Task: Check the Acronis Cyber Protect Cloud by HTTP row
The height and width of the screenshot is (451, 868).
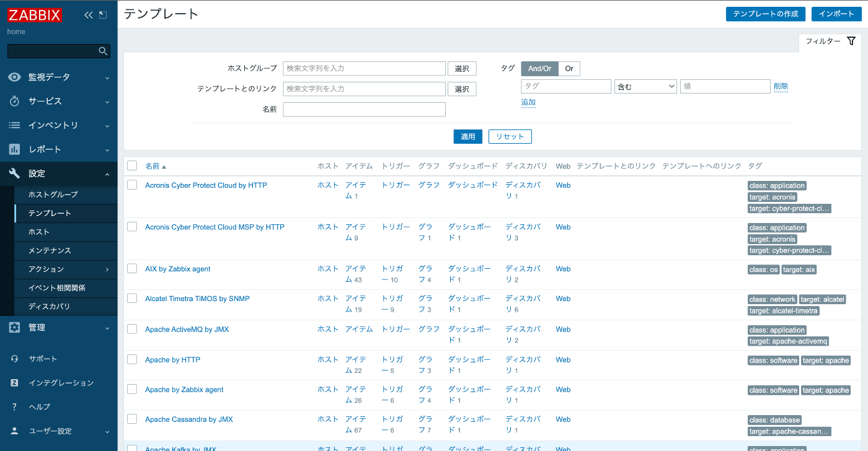Action: pos(132,185)
